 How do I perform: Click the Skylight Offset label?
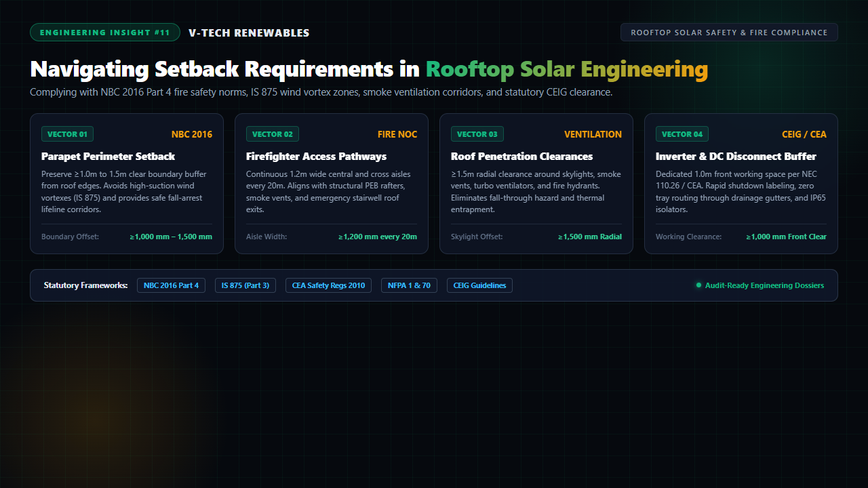tap(477, 237)
